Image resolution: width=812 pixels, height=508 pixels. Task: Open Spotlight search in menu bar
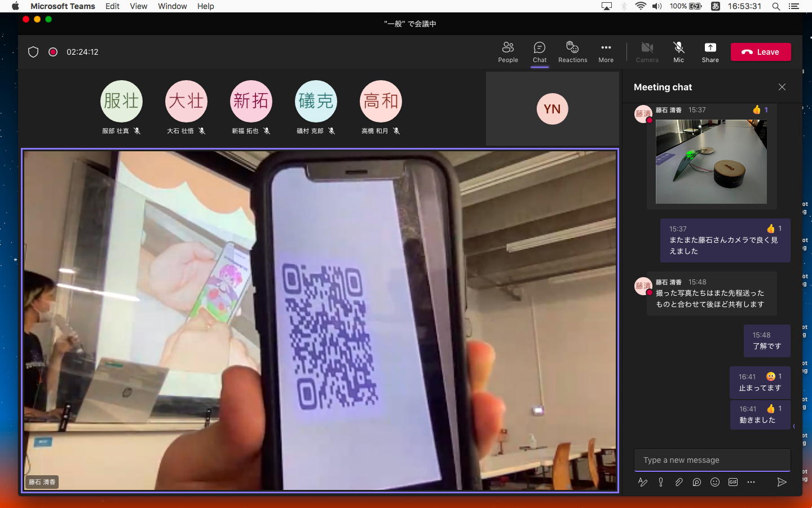(x=776, y=6)
